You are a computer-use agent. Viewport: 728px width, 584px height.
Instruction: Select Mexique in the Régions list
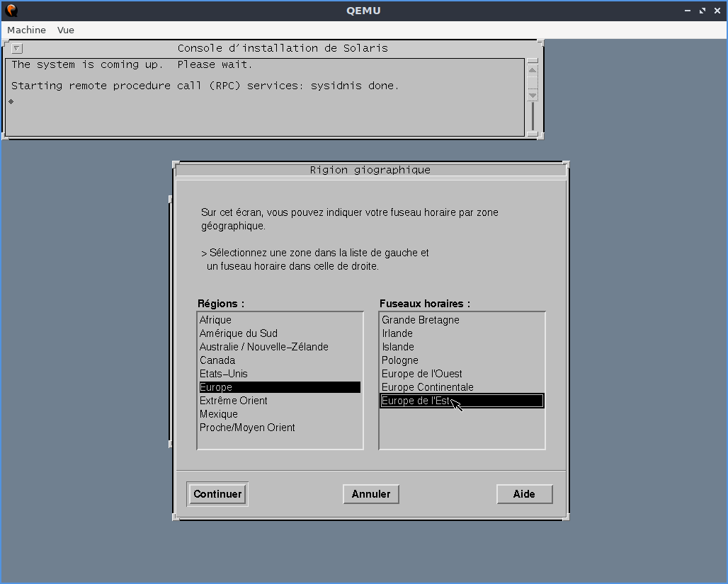(280, 414)
